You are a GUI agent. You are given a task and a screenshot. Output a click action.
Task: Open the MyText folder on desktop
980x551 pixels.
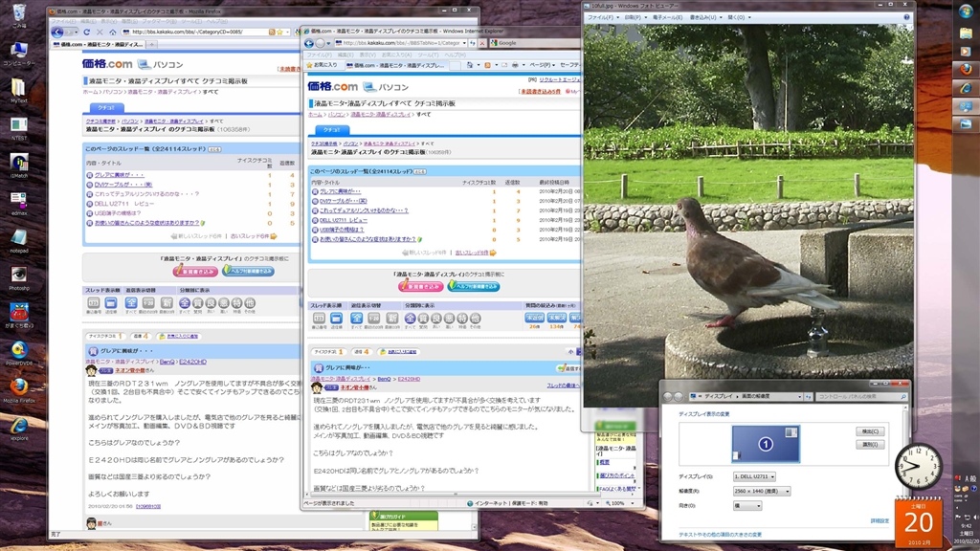click(18, 88)
